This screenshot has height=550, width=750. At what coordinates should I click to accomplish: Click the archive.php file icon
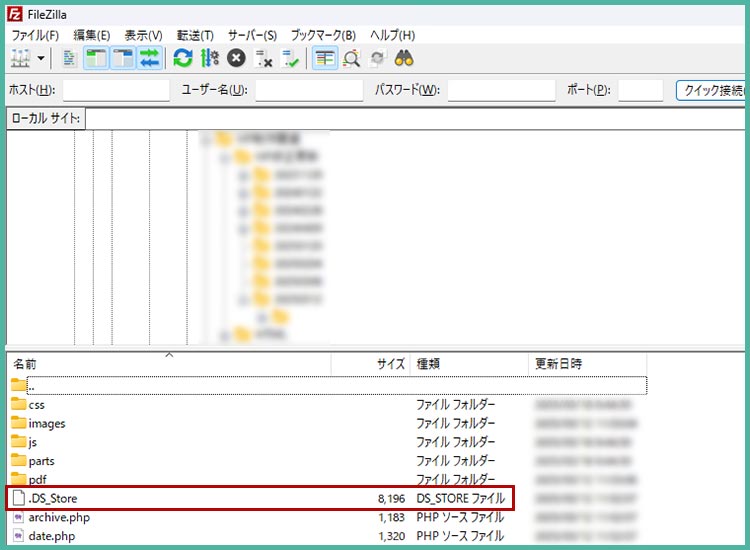pos(18,517)
